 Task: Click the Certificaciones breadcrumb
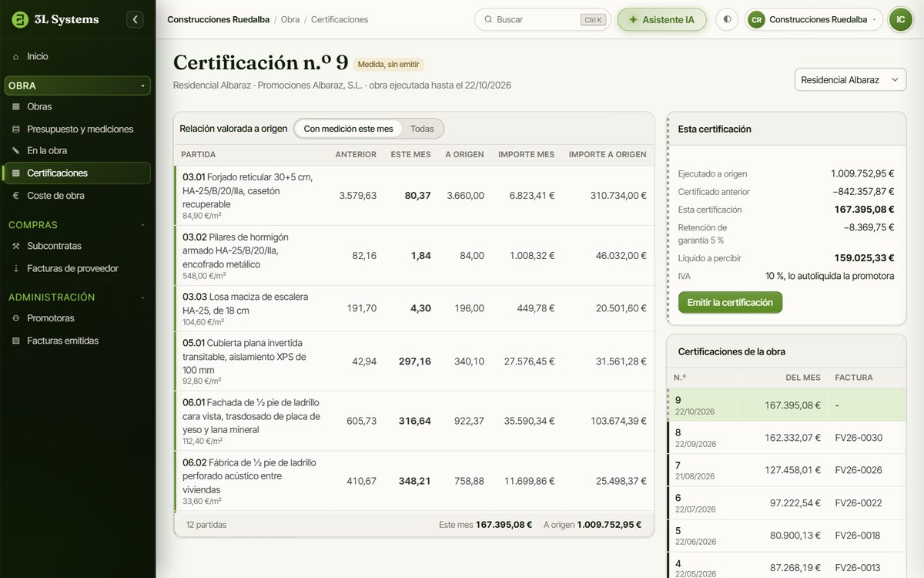340,19
